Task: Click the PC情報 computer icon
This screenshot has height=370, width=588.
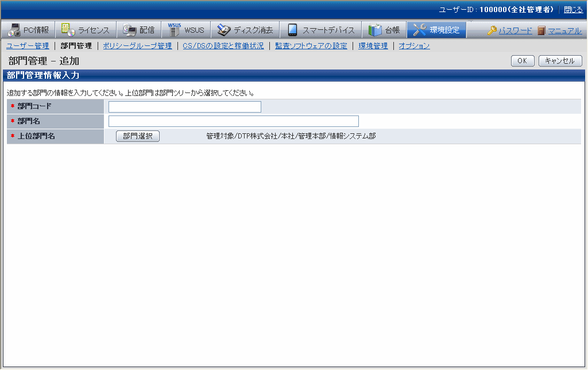Action: (x=14, y=30)
